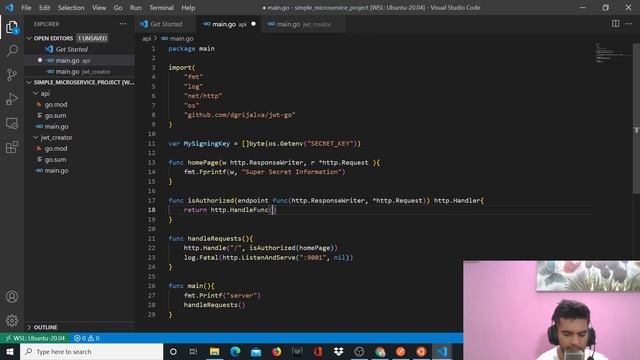Open the Search view in activity bar

coord(12,51)
